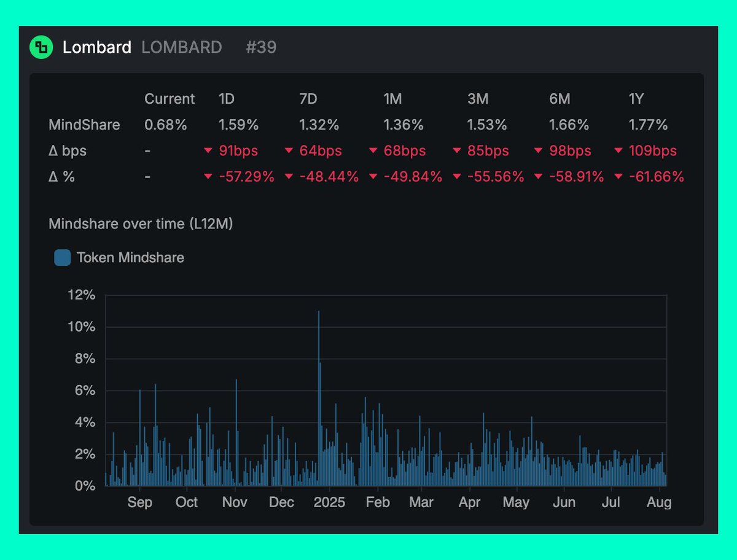Viewport: 737px width, 560px height.
Task: Click the green Lombard logo icon
Action: tap(41, 47)
